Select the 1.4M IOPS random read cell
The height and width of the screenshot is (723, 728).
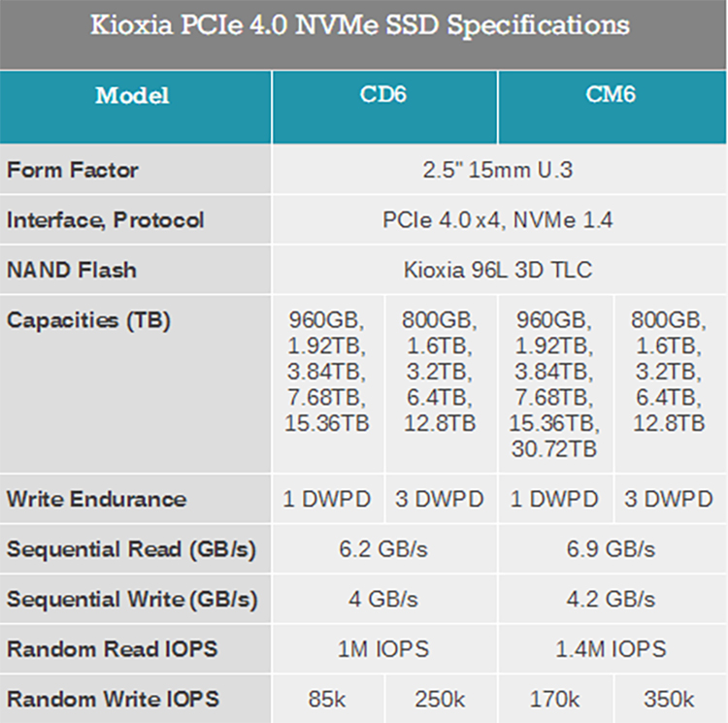612,649
